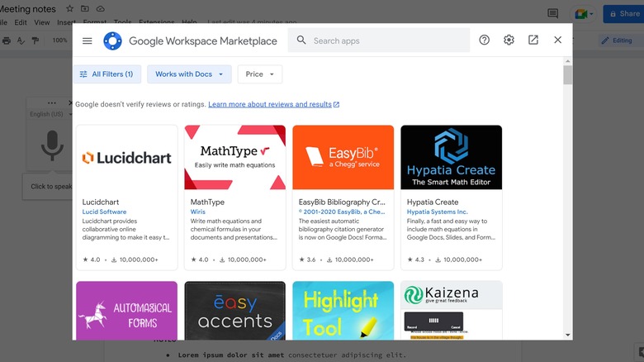Toggle the voice typing microphone
The image size is (644, 362).
click(52, 146)
